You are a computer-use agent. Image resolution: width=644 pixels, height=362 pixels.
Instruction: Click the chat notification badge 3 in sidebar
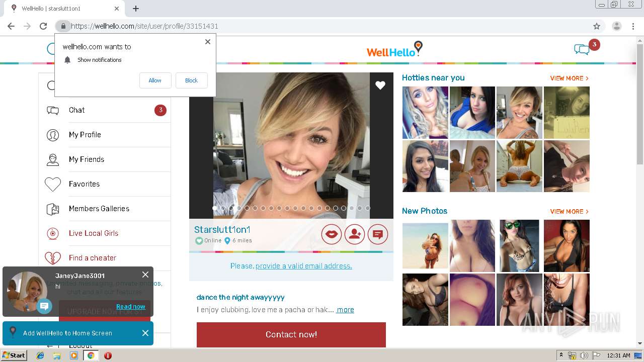coord(160,110)
